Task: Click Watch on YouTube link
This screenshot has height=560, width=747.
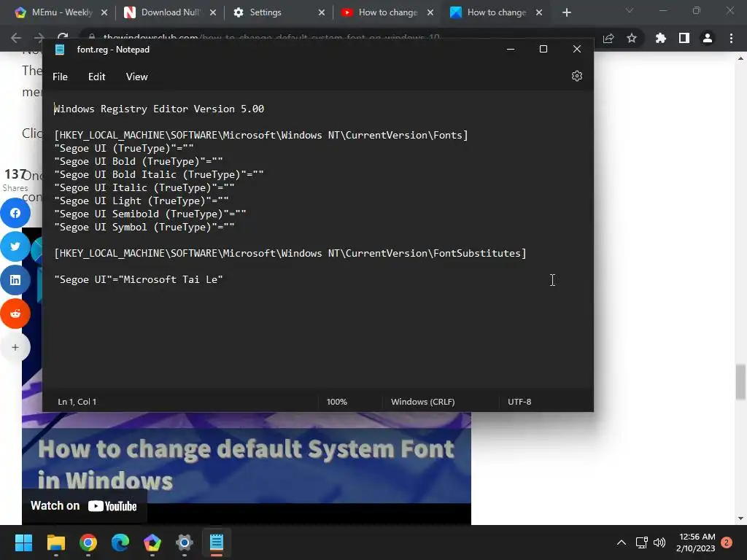Action: [x=84, y=506]
